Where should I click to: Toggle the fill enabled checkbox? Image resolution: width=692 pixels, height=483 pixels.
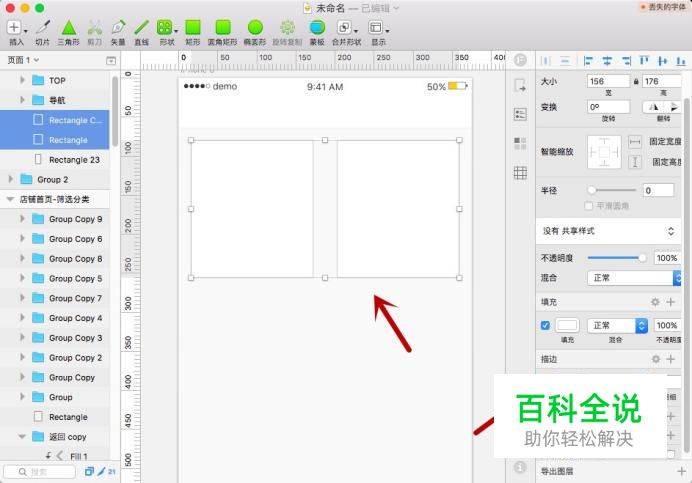click(545, 325)
